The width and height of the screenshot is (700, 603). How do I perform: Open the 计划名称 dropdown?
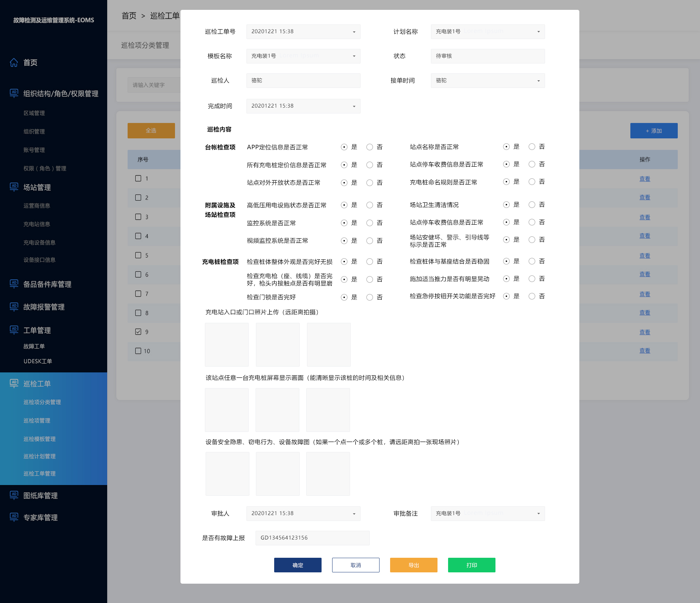488,32
